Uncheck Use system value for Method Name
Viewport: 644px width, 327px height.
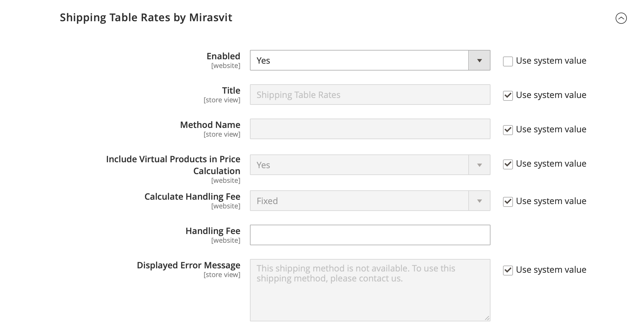[508, 130]
